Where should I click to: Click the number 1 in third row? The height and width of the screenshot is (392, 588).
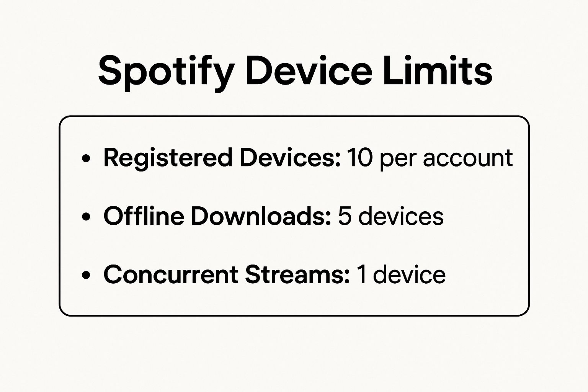tap(361, 274)
